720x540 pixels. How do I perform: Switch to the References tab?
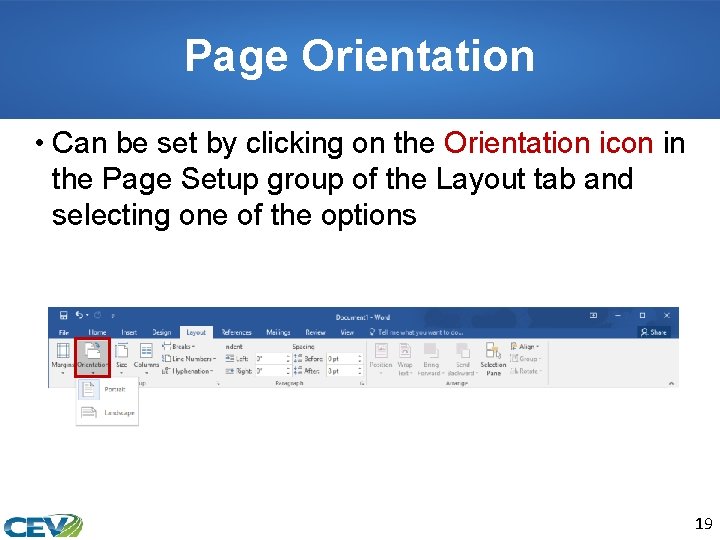click(x=236, y=332)
